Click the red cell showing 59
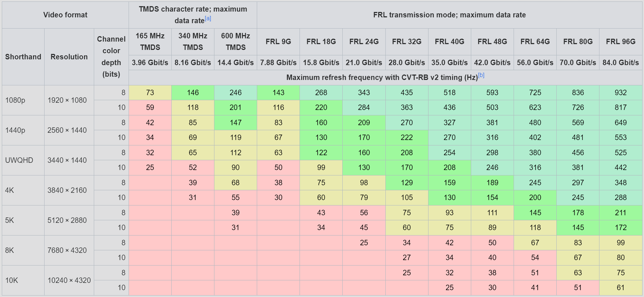 [x=150, y=107]
